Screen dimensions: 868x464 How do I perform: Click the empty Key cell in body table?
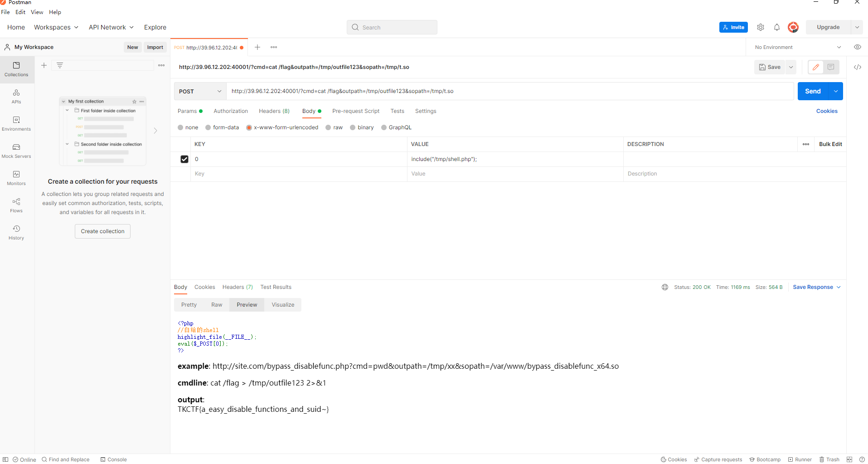(x=299, y=174)
